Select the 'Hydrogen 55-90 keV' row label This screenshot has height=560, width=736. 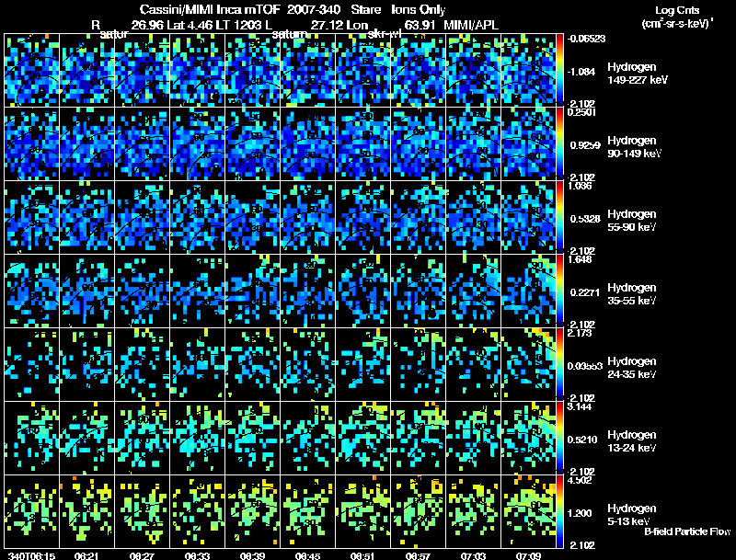[632, 220]
